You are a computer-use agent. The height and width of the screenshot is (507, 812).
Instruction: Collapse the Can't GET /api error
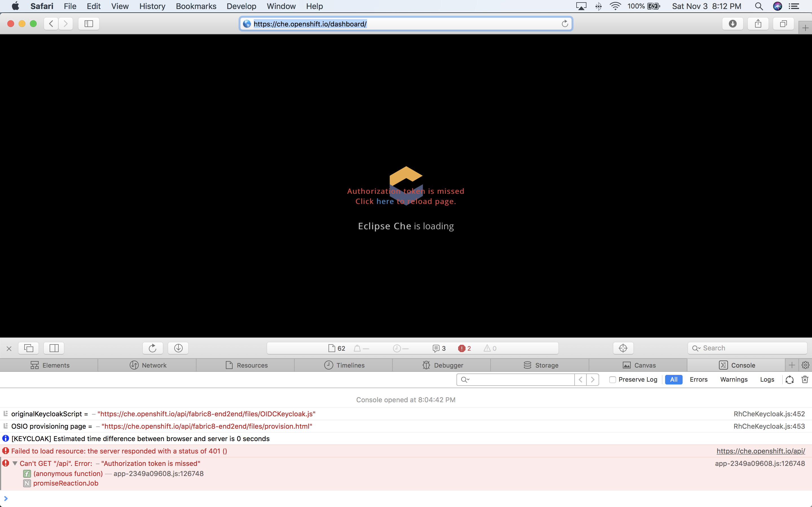(15, 463)
